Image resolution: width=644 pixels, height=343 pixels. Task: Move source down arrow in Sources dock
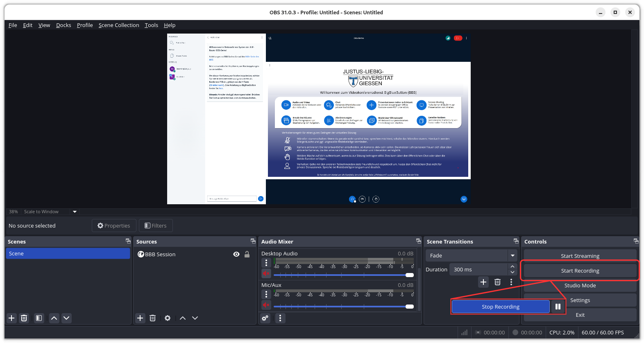[195, 318]
